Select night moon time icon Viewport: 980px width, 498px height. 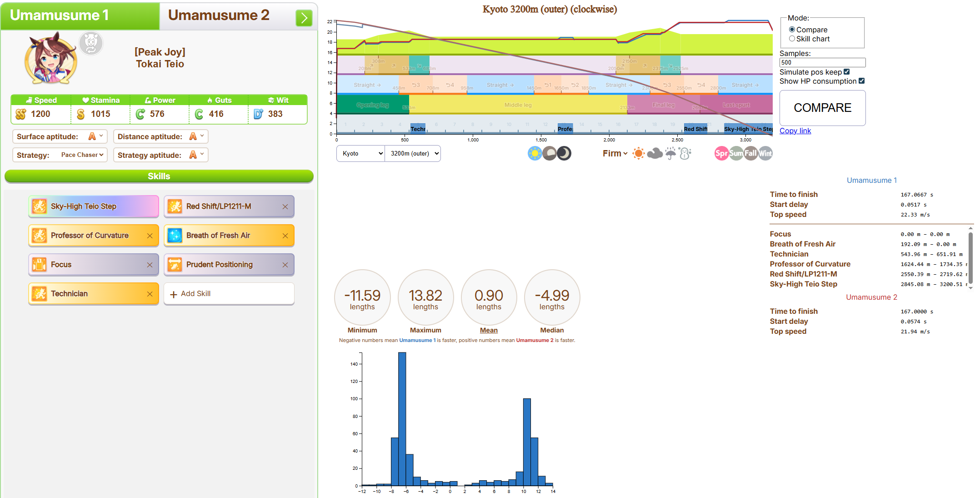pyautogui.click(x=564, y=153)
